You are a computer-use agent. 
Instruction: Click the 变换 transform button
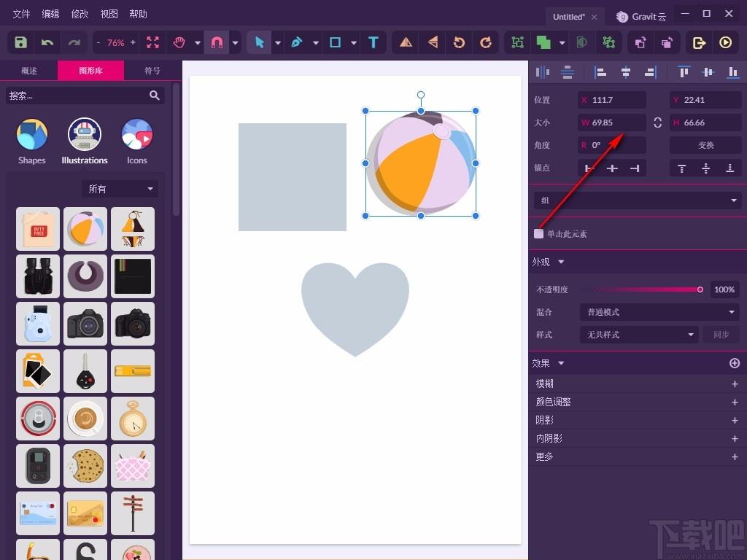click(x=705, y=145)
